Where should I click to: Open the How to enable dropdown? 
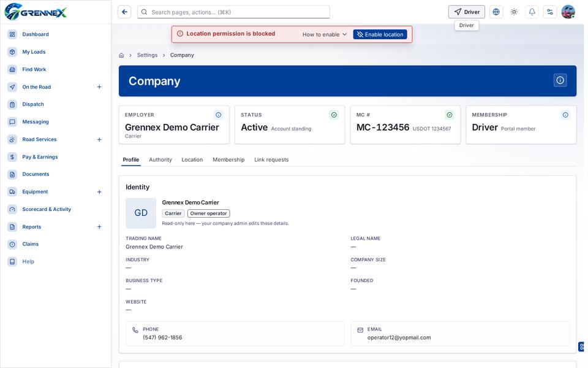(325, 34)
